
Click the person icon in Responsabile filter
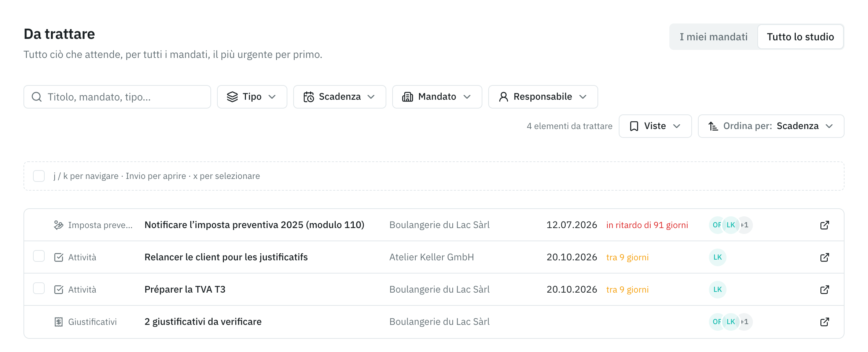(504, 97)
